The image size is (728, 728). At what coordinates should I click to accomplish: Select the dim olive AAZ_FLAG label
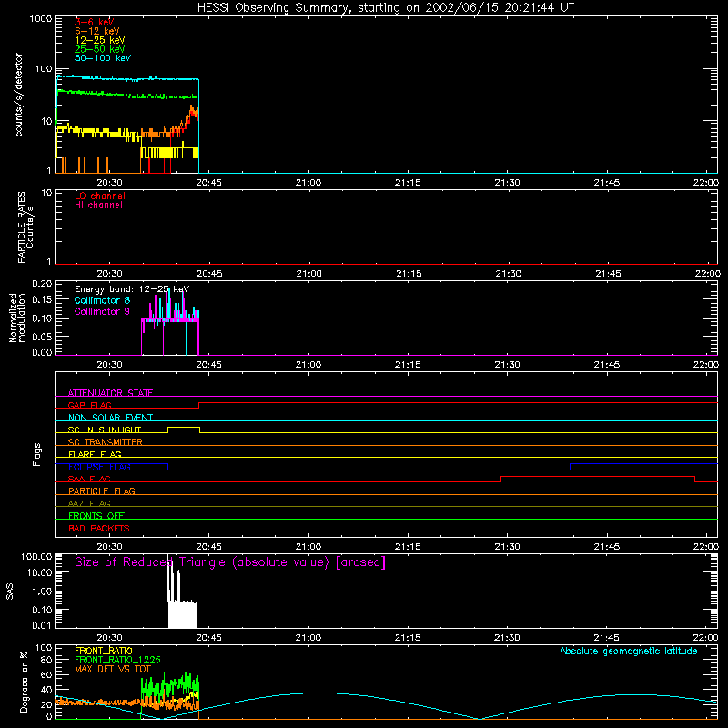pyautogui.click(x=89, y=503)
